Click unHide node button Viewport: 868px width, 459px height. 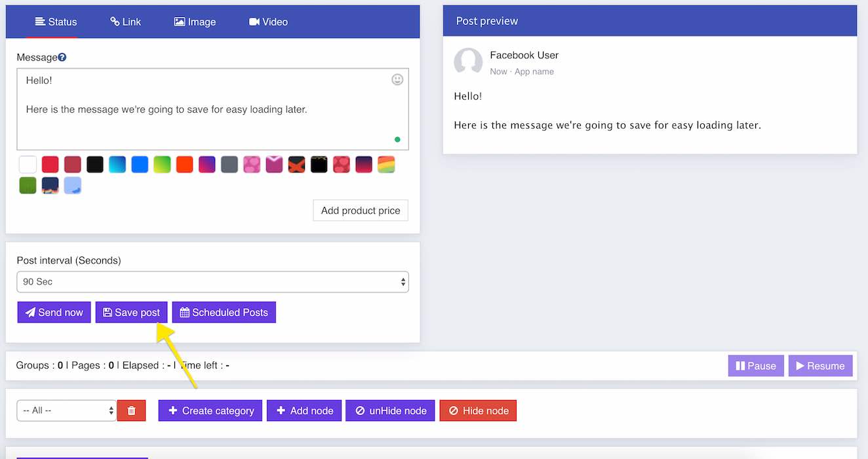(390, 410)
